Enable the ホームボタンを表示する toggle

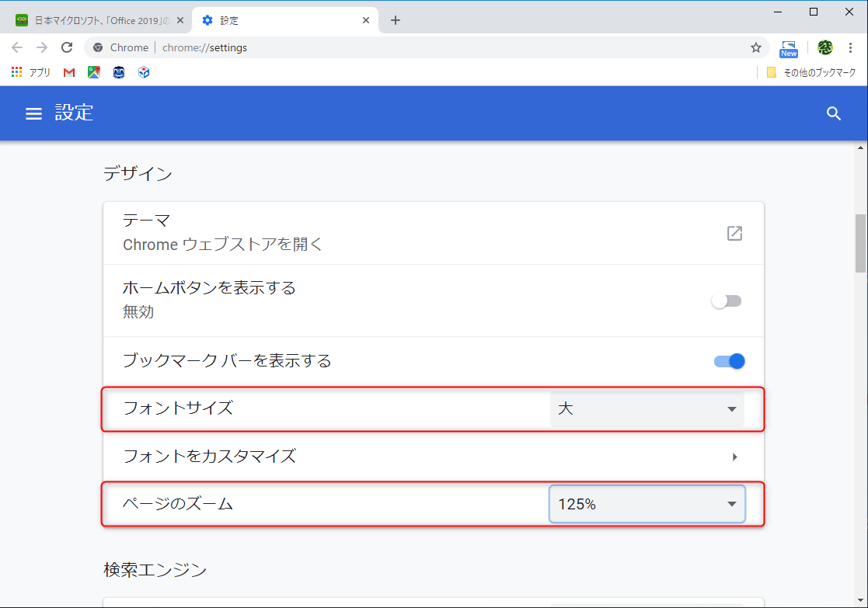tap(727, 301)
